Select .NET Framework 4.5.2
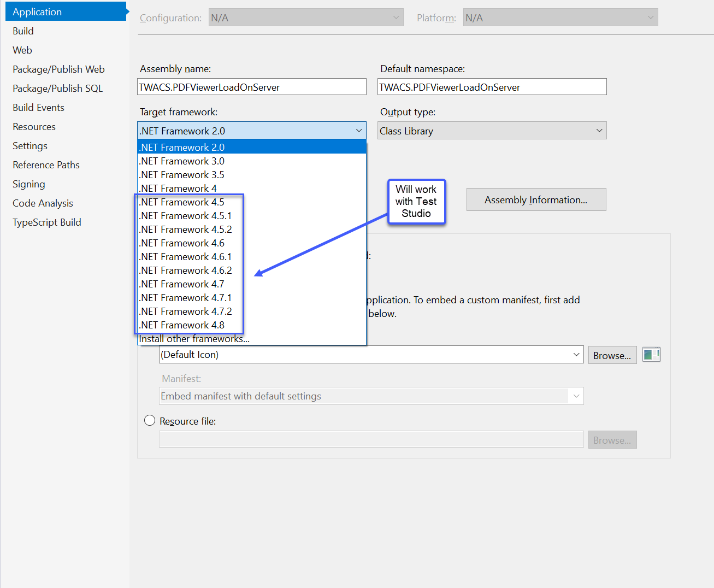714x588 pixels. coord(252,229)
